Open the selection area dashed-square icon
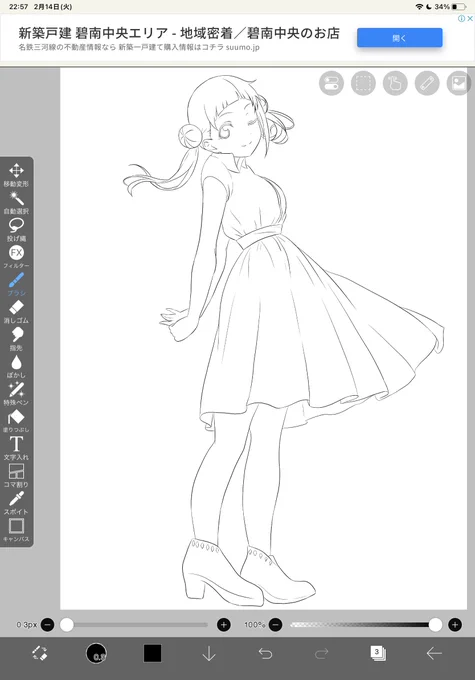475x680 pixels. click(x=363, y=83)
